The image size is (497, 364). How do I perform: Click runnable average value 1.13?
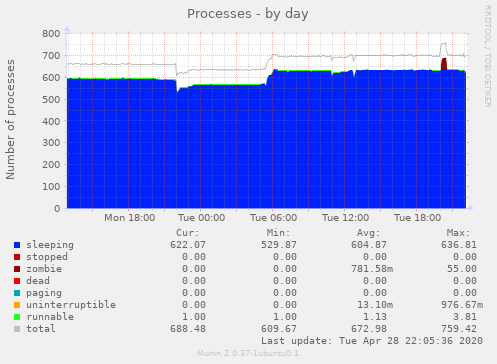pyautogui.click(x=375, y=317)
